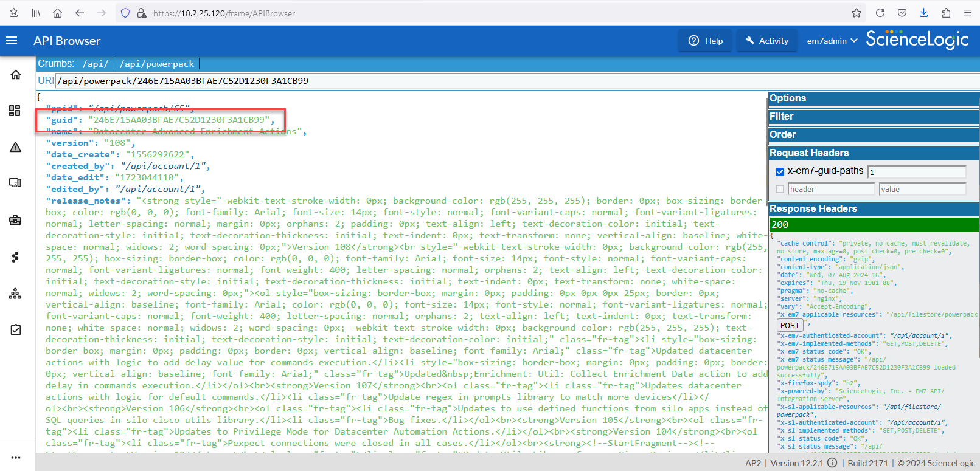Click the Help button

706,41
